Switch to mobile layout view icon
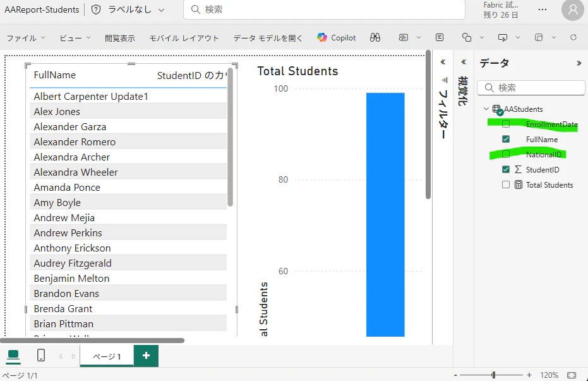 (41, 355)
